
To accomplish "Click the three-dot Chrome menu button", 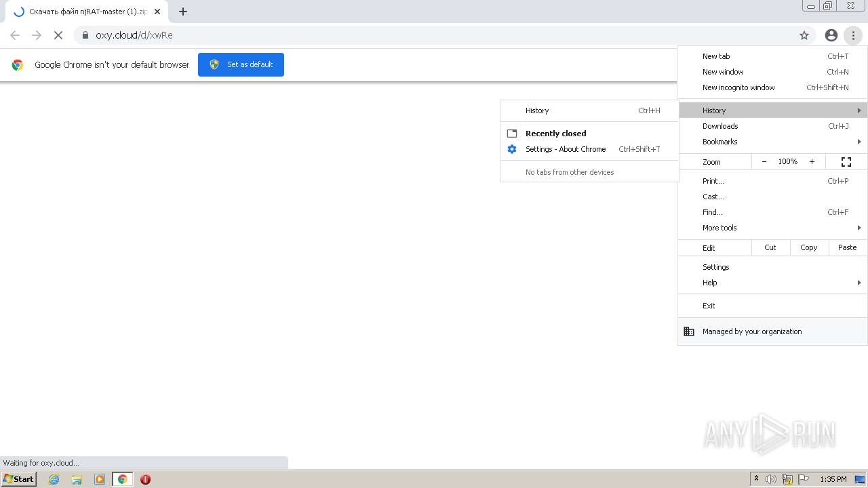I will [853, 35].
